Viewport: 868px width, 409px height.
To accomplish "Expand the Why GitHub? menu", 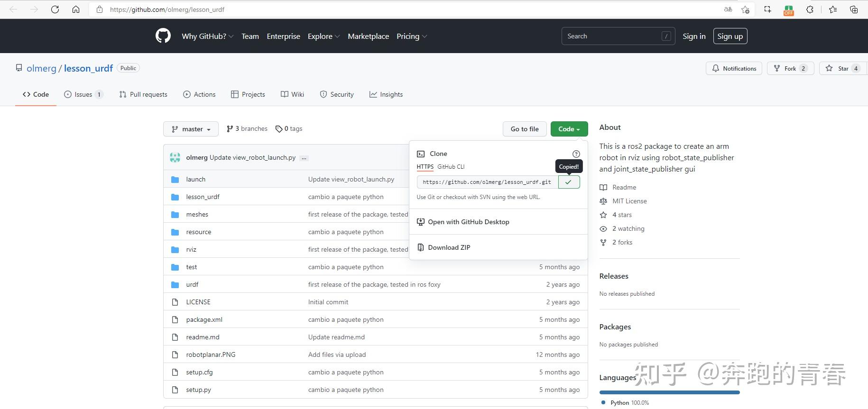I will [x=207, y=36].
